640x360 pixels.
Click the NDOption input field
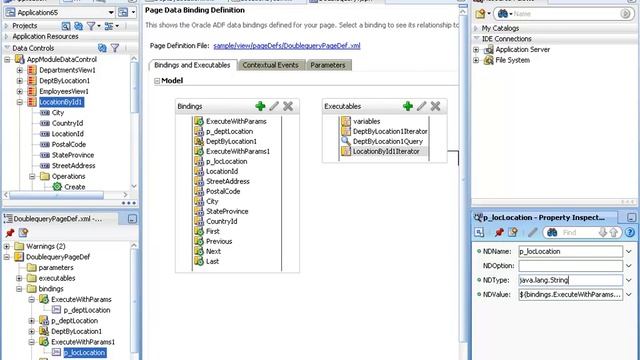(570, 266)
